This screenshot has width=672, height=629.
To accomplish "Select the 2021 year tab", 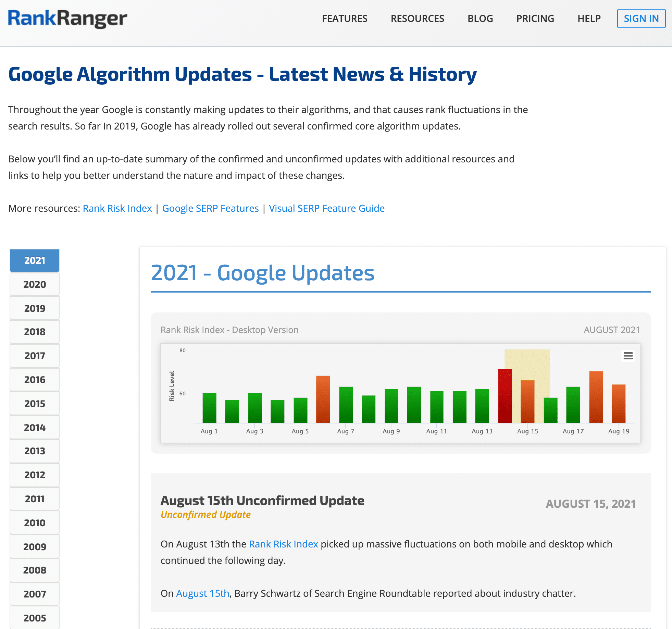I will (35, 260).
